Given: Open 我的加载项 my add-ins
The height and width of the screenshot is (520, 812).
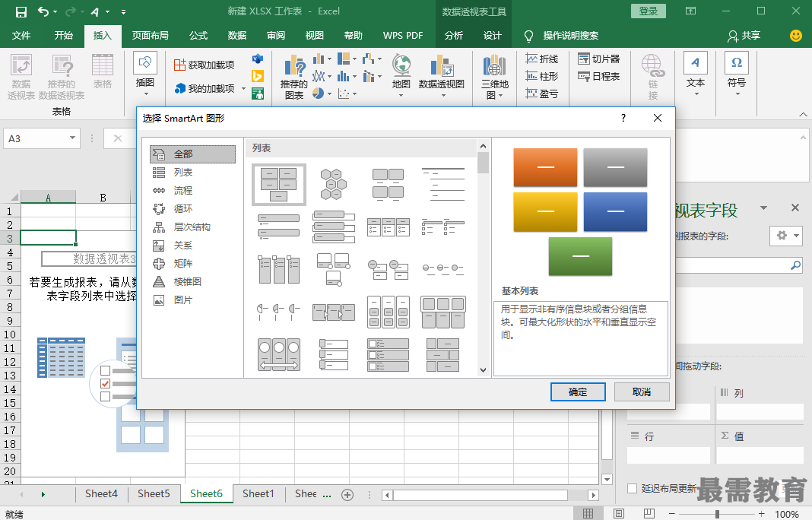Looking at the screenshot, I should click(x=205, y=88).
